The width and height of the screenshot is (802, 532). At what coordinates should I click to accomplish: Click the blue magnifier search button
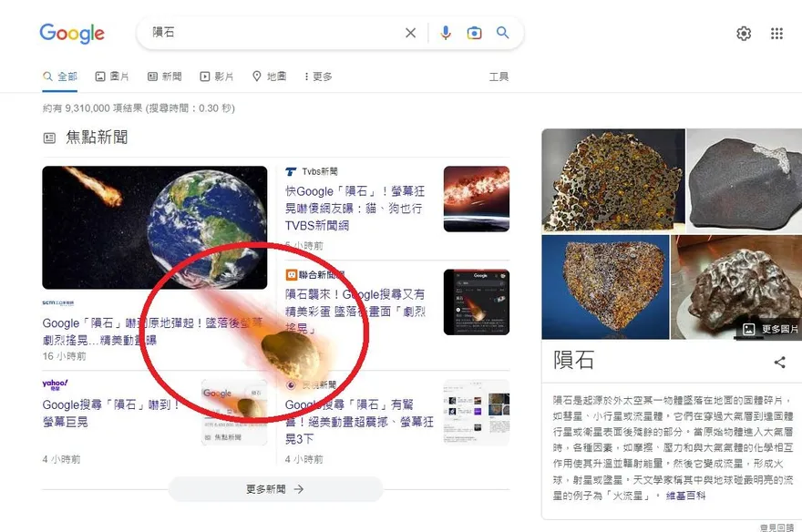503,33
